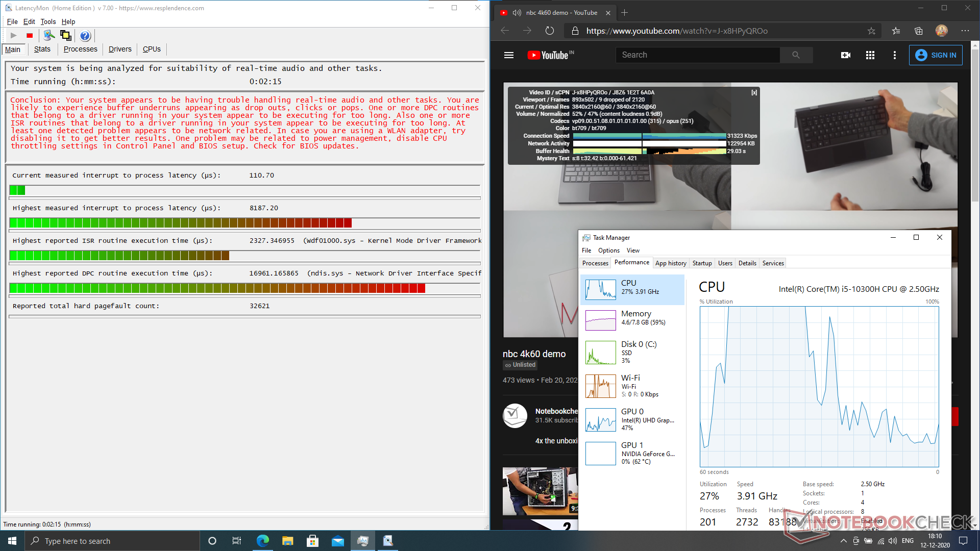980x551 pixels.
Task: Select Memory in Task Manager performance list
Action: [632, 320]
